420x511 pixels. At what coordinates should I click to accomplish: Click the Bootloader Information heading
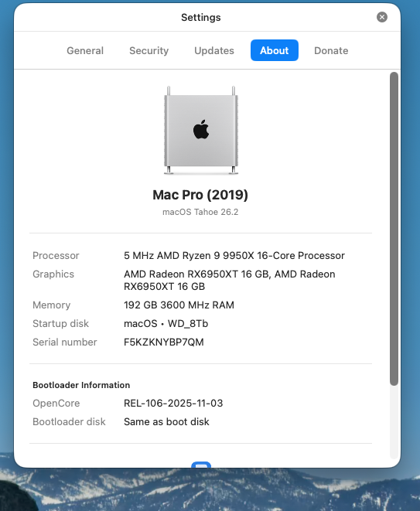[x=81, y=385]
